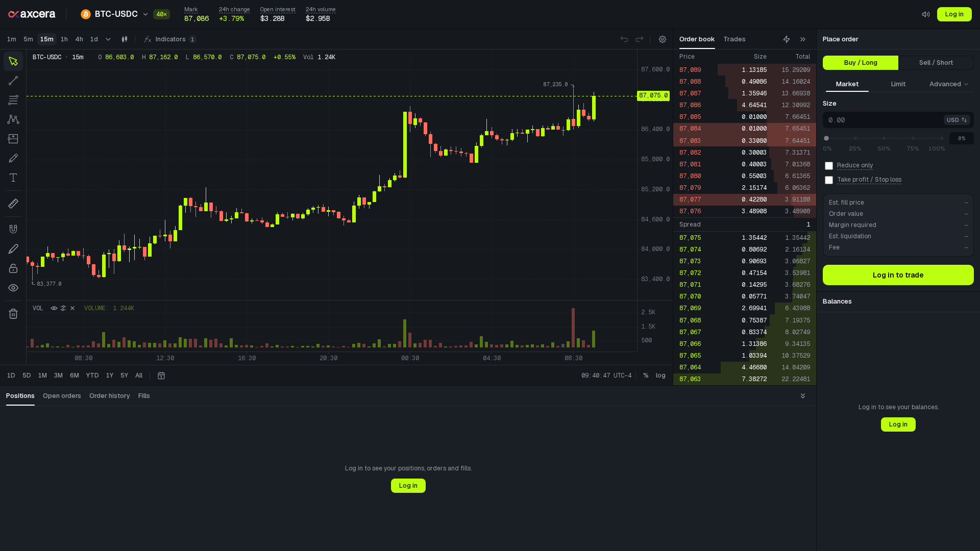Change the candlestick chart style
980x551 pixels.
coord(125,39)
